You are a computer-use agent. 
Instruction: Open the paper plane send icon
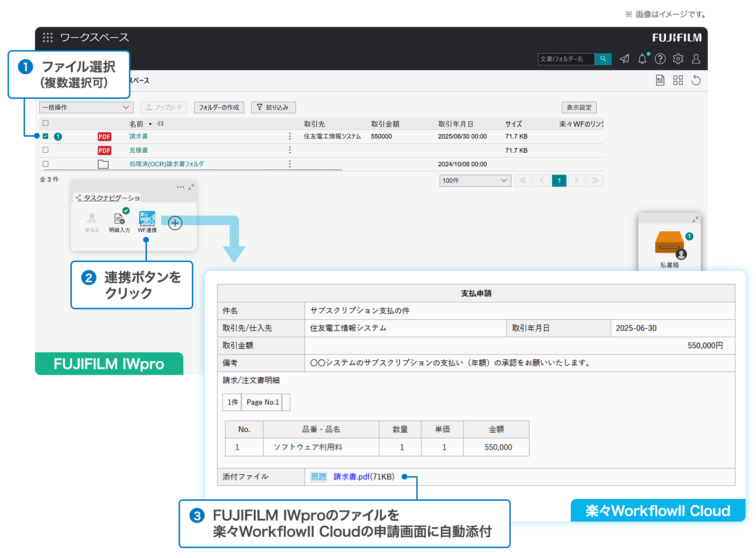(x=624, y=59)
